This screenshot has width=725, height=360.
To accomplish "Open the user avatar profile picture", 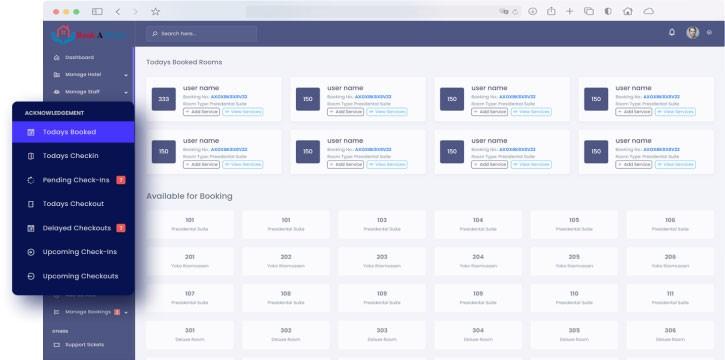I will pos(692,32).
